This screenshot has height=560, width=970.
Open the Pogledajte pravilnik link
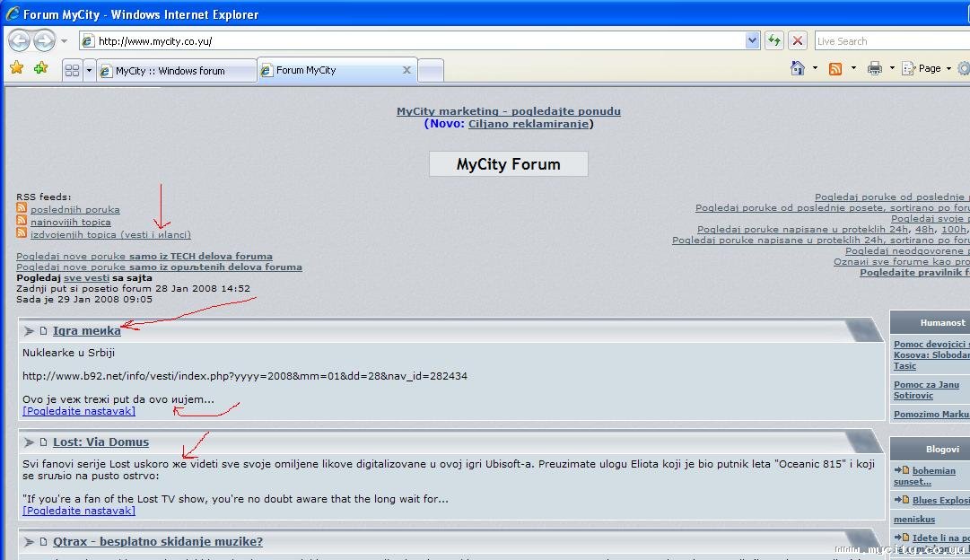click(x=914, y=272)
